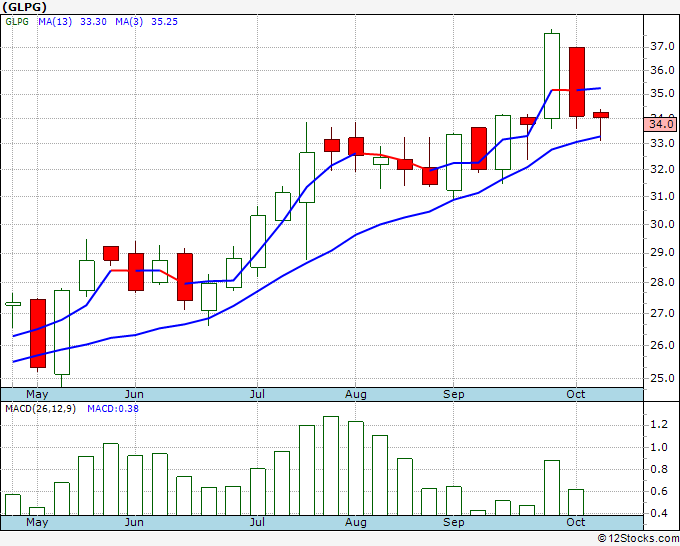The image size is (680, 546).
Task: Select the Aug marker on the price axis
Action: click(x=356, y=394)
